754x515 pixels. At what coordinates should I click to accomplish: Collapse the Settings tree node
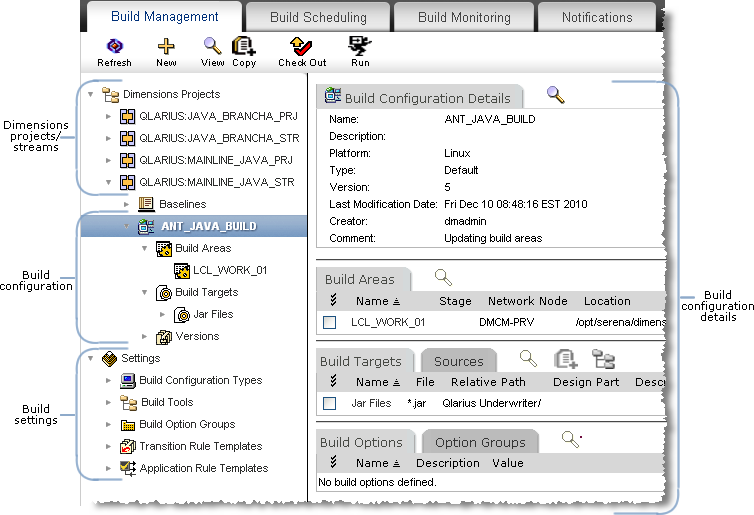91,358
